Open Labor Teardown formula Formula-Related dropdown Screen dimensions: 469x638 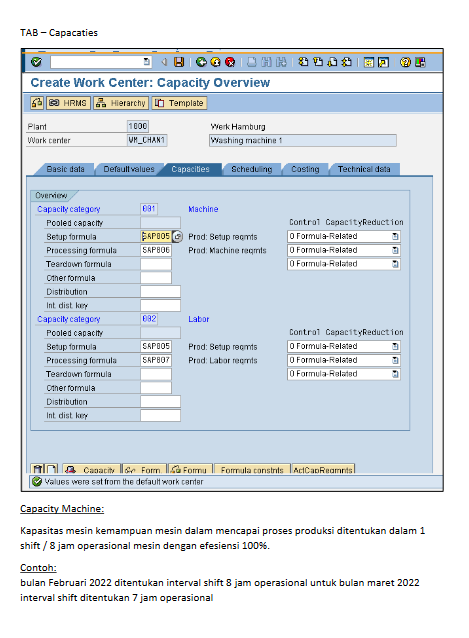coord(395,374)
